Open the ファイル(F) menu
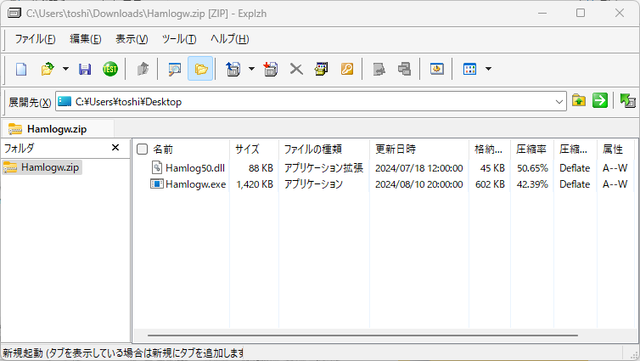 35,39
